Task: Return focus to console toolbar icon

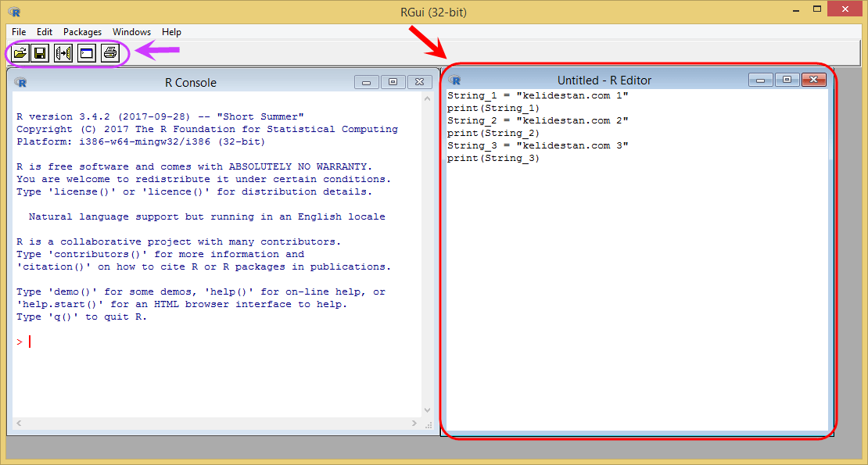Action: click(x=86, y=53)
